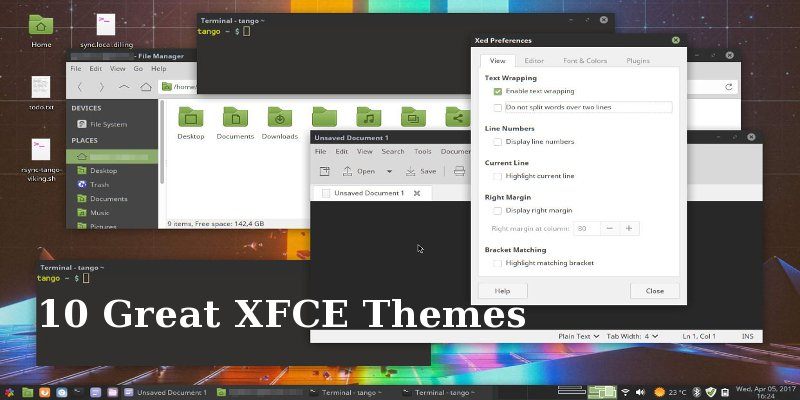Close the Unsaved Document 1 tab
Image resolution: width=800 pixels, height=400 pixels.
[417, 193]
